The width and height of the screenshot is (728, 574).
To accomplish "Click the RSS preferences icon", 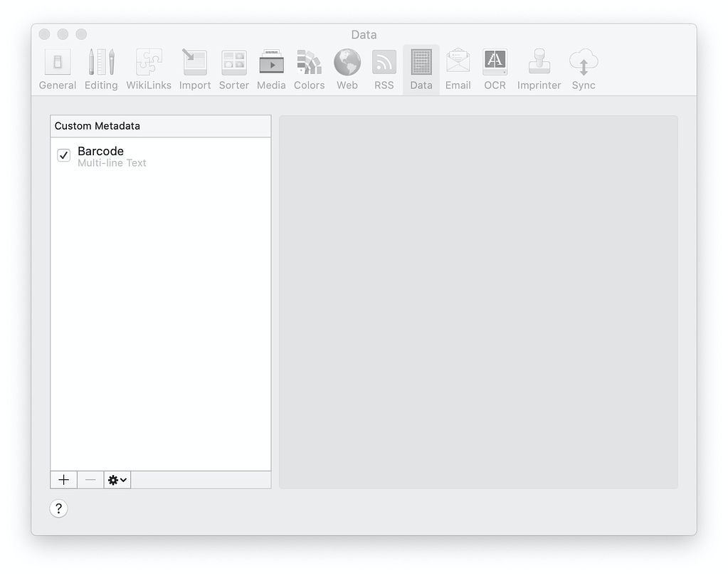I will 384,68.
